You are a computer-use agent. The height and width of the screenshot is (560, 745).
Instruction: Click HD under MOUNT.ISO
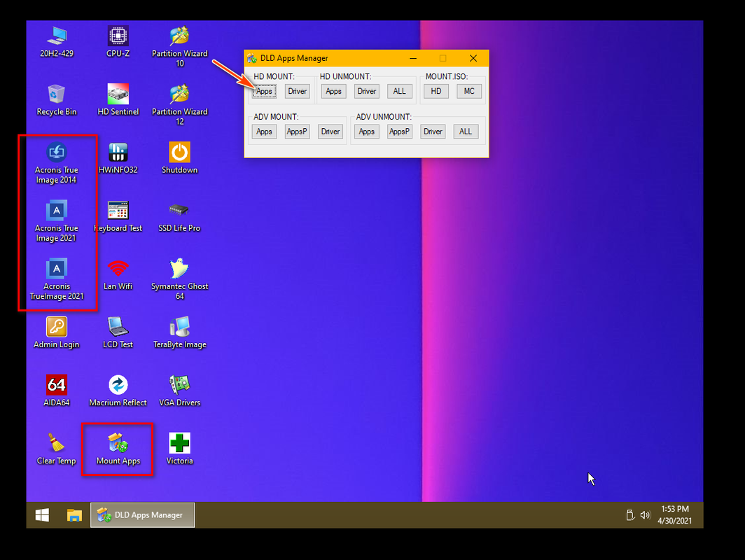pyautogui.click(x=436, y=91)
